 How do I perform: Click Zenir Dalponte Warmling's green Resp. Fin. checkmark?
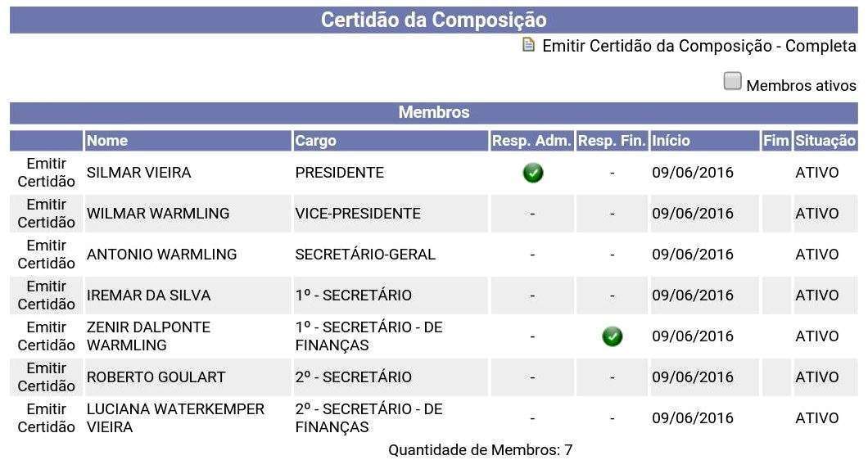click(x=612, y=336)
